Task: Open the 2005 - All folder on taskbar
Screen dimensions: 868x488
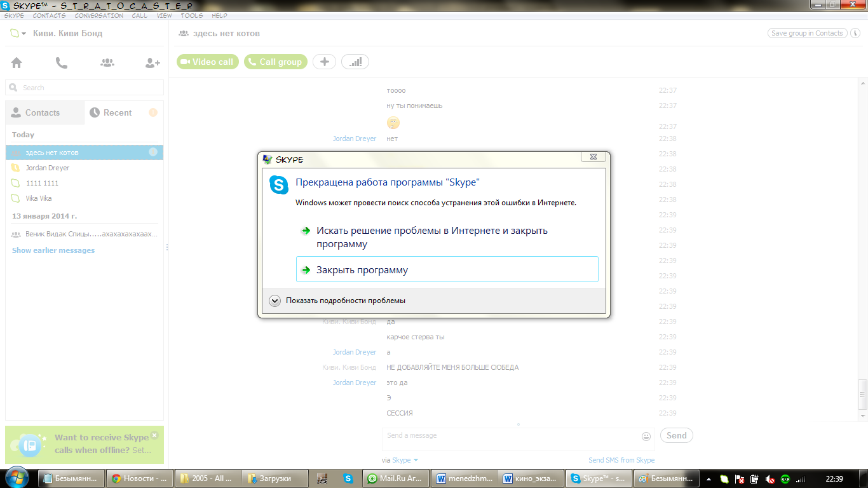Action: click(x=208, y=478)
